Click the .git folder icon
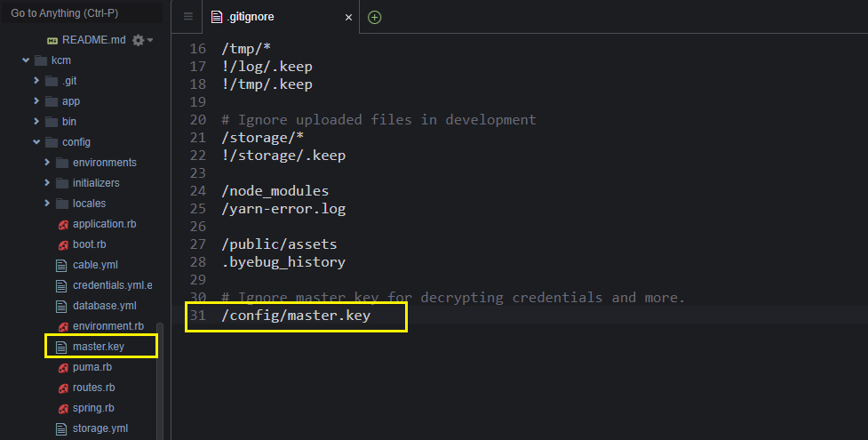The width and height of the screenshot is (868, 440). (52, 81)
